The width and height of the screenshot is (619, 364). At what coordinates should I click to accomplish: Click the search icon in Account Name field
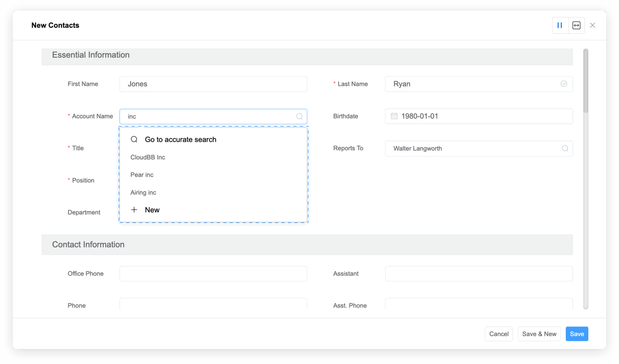pos(299,116)
